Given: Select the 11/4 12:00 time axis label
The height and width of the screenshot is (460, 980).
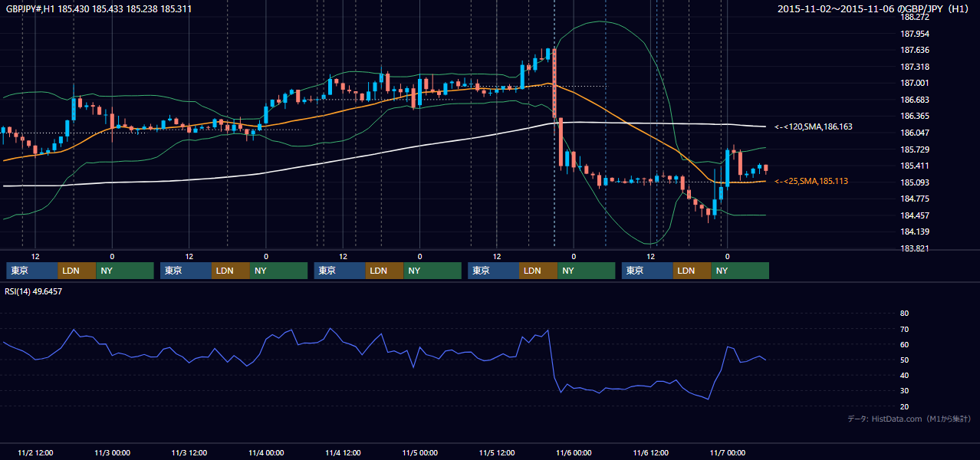Looking at the screenshot, I should click(x=344, y=452).
